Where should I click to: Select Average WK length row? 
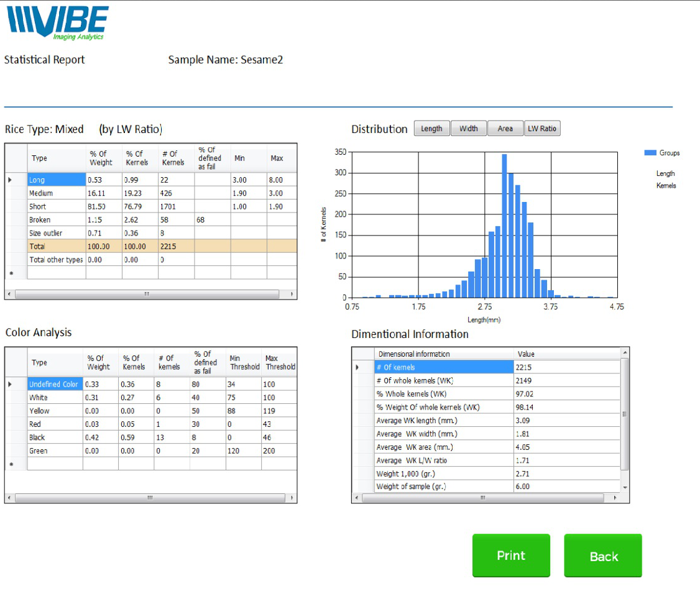click(444, 421)
